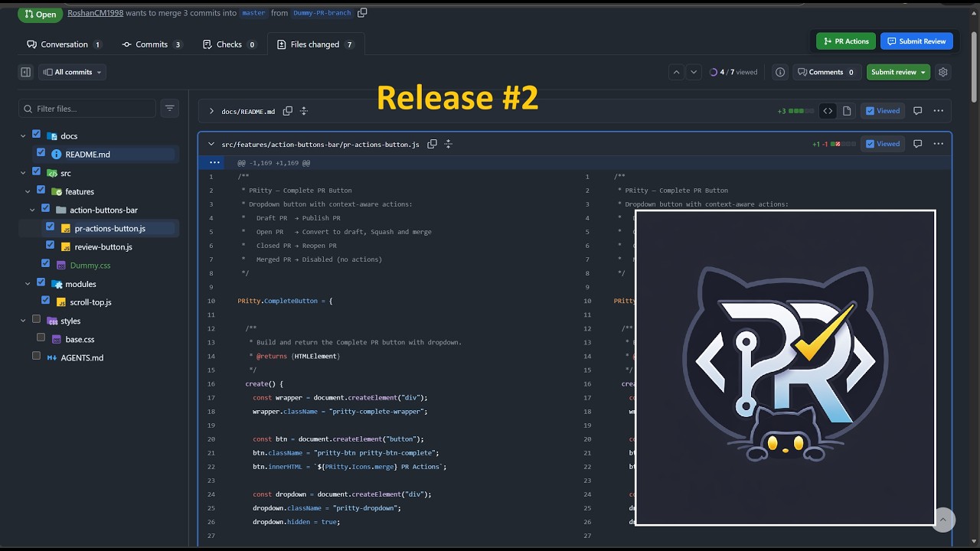Viewport: 980px width, 551px height.
Task: Expand all lines for docs/README.md
Action: [x=304, y=111]
